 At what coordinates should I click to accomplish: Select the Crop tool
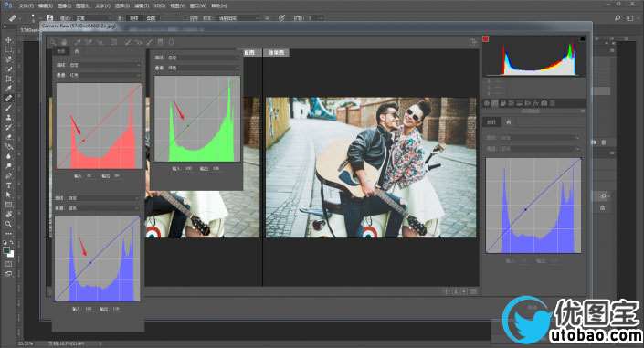tap(8, 79)
